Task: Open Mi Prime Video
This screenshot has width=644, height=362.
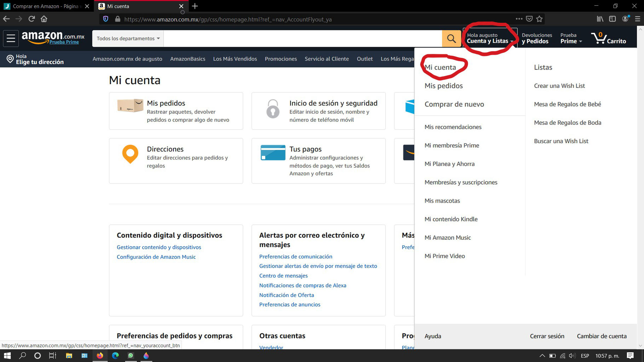Action: tap(445, 256)
